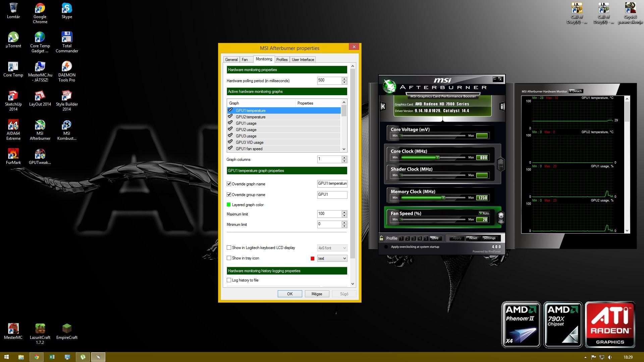Launch MSI Kombustor desktop shortcut

67,130
